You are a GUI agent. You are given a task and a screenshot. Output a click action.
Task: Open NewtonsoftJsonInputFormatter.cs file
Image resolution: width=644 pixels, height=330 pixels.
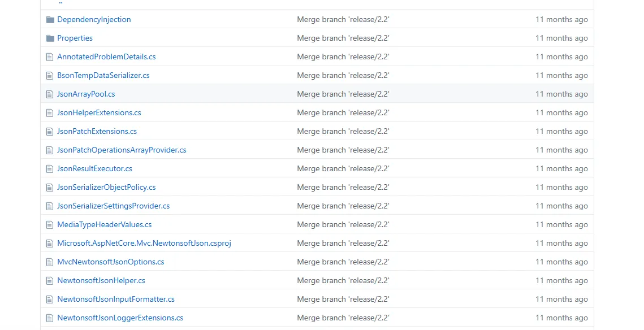click(x=116, y=299)
